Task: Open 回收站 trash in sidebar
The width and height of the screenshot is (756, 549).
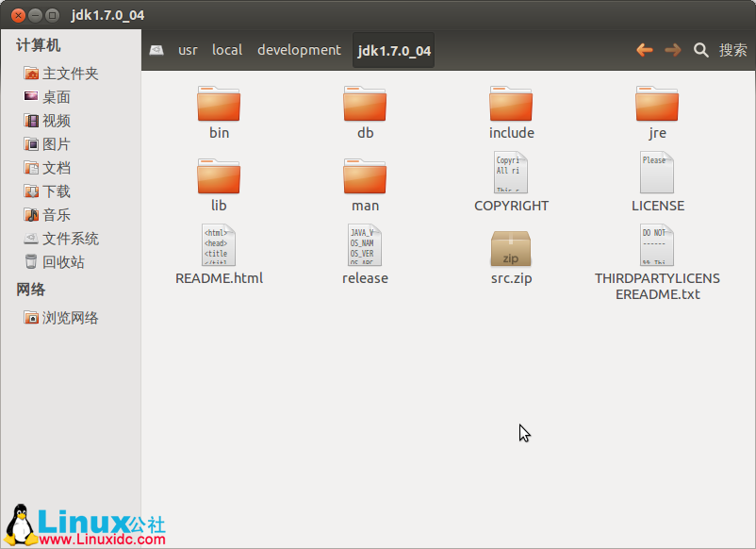Action: (55, 262)
